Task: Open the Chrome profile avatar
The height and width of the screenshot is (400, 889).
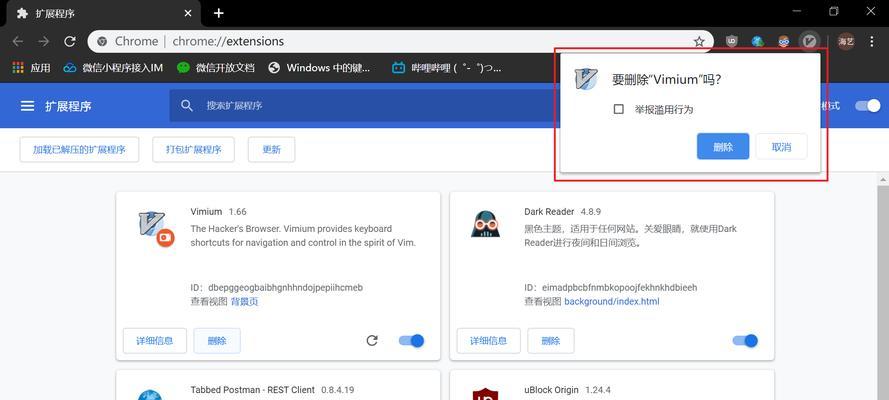Action: click(846, 41)
